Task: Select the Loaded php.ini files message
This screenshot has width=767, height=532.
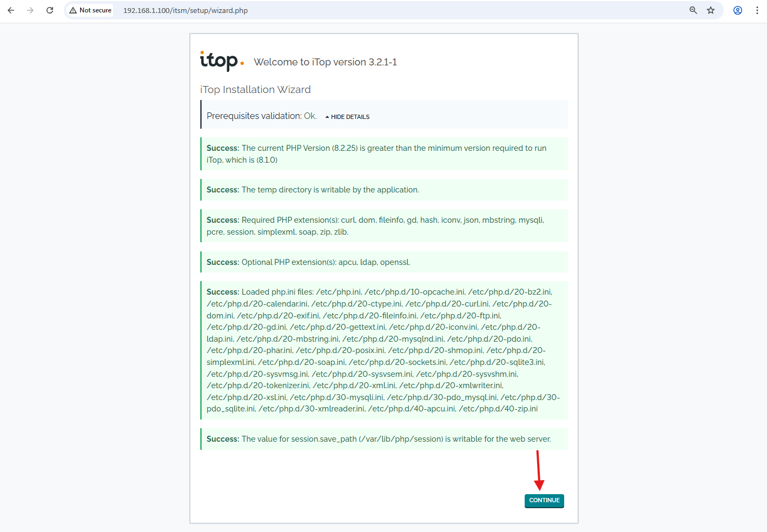Action: 384,350
